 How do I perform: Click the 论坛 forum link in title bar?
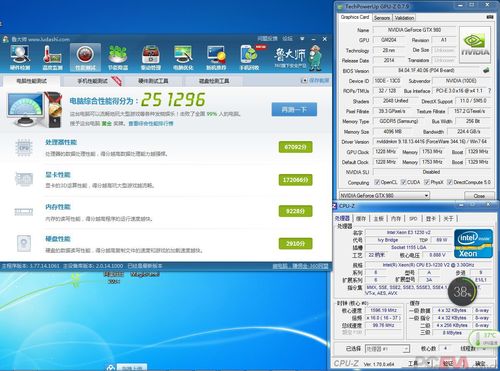[287, 39]
